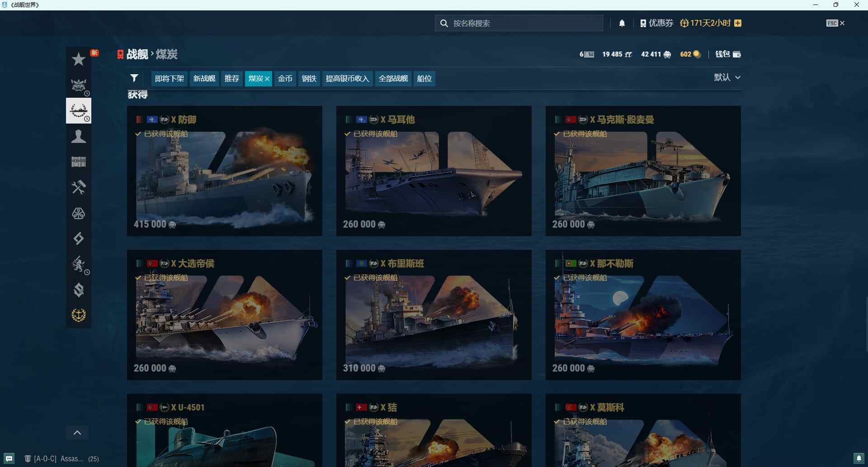Open the X 布里斯班 ship card
The image size is (868, 467).
434,315
